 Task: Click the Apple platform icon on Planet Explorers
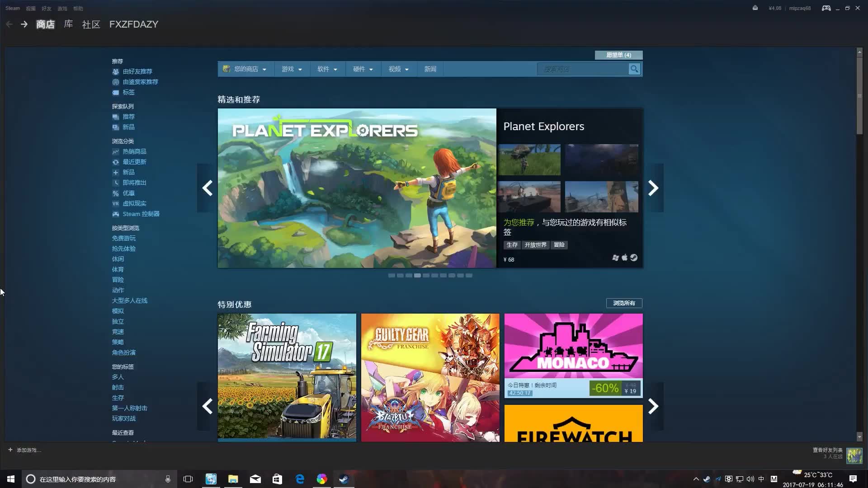625,258
